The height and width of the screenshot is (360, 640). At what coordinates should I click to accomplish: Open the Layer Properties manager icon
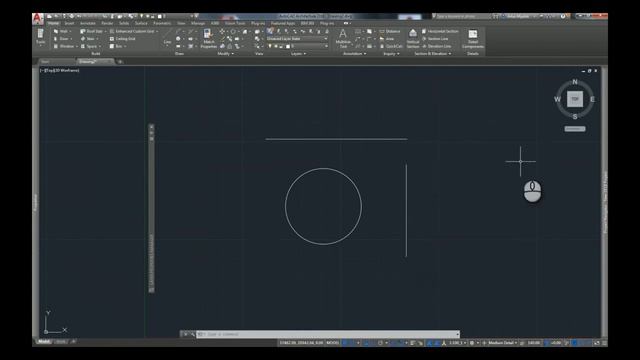point(270,31)
